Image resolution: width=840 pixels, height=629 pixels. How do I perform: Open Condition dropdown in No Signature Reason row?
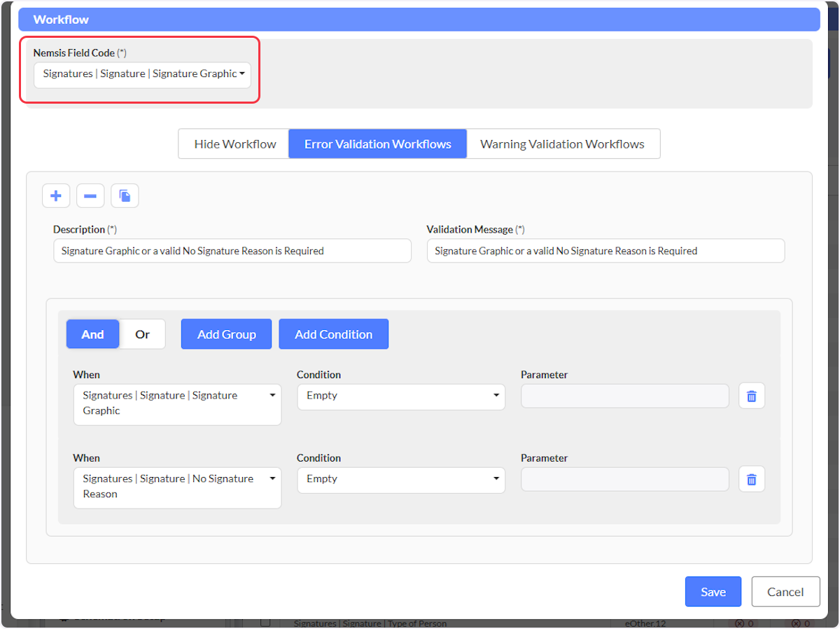(401, 480)
